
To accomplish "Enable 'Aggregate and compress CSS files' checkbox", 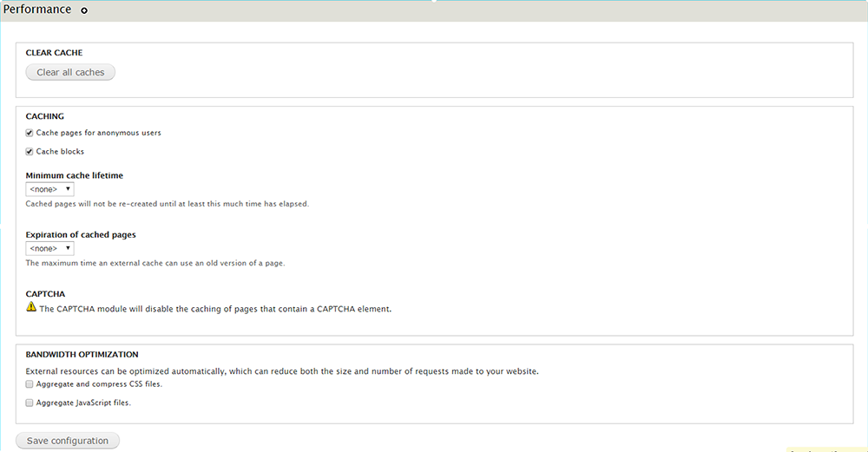I will coord(30,383).
